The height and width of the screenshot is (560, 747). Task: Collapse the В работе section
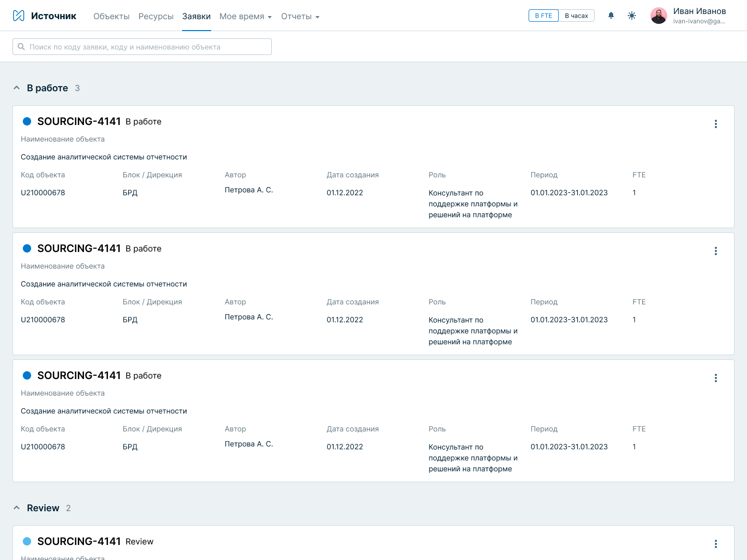17,88
